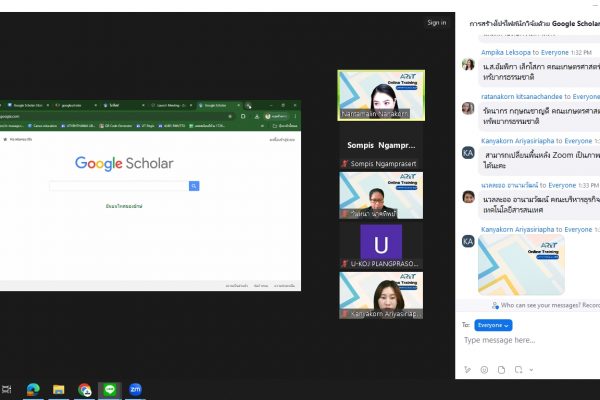Open the browser extensions icon
The image size is (600, 400).
pyautogui.click(x=243, y=116)
